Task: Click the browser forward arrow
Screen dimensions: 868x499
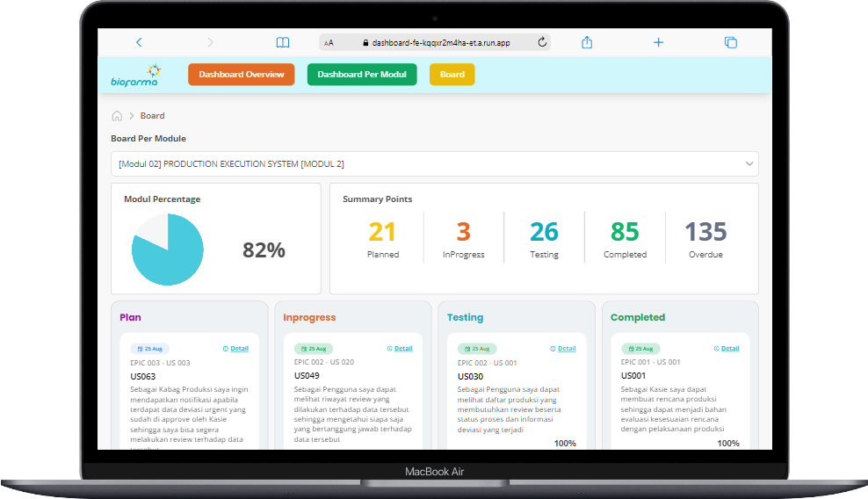Action: click(210, 42)
